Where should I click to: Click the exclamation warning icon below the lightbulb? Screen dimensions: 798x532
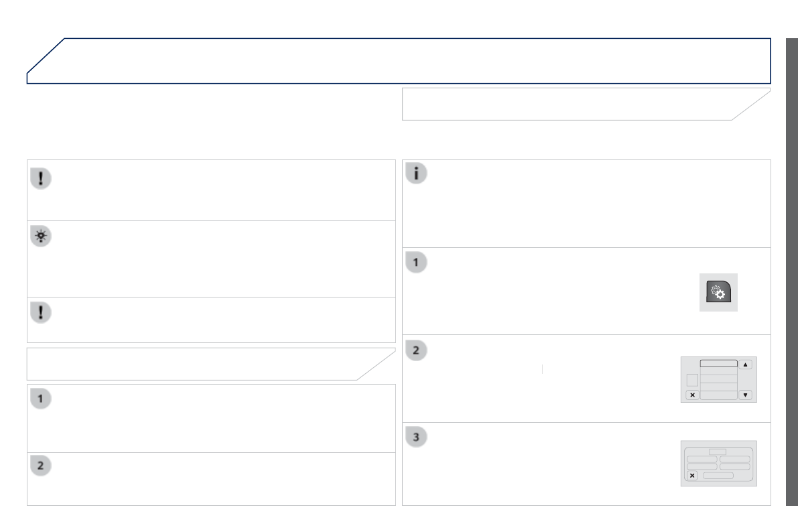point(40,313)
